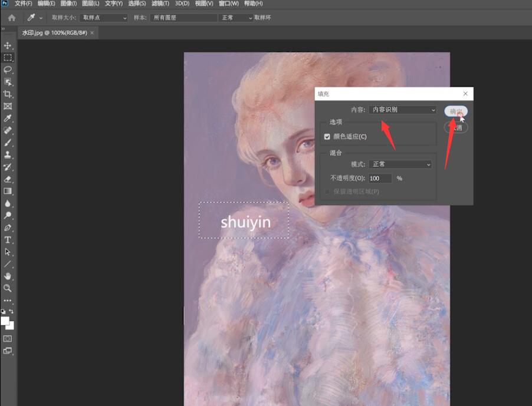This screenshot has height=406, width=532.
Task: Select the Eyedropper tool in toolbox
Action: pyautogui.click(x=8, y=118)
